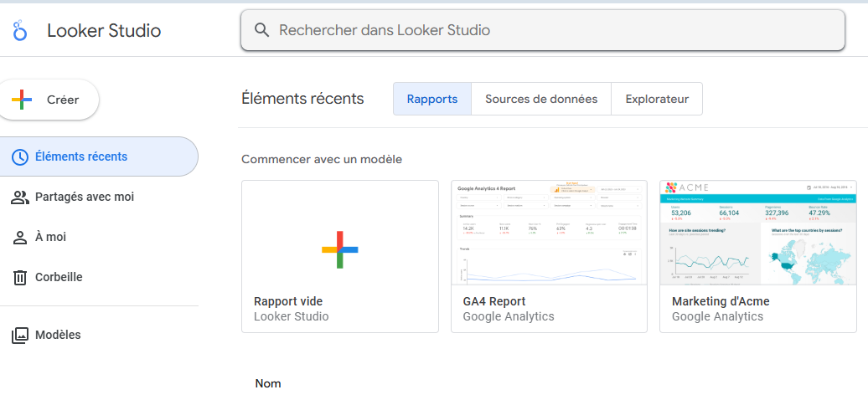This screenshot has width=868, height=400.
Task: Click Google Analytics subtitle under Marketing d'Acme
Action: 717,317
